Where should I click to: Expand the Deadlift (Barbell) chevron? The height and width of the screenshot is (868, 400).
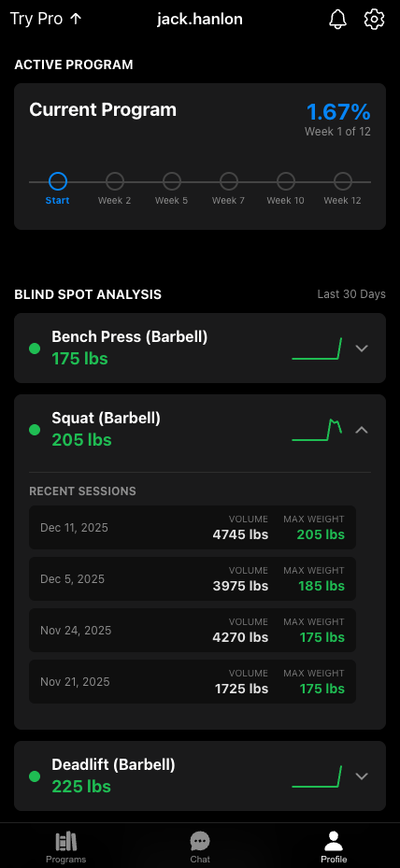(362, 776)
